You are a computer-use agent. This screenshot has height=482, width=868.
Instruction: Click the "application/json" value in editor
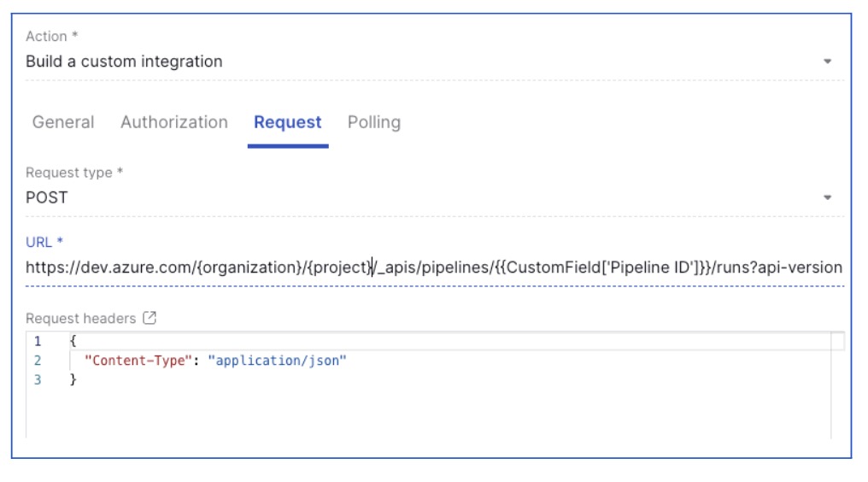(278, 361)
